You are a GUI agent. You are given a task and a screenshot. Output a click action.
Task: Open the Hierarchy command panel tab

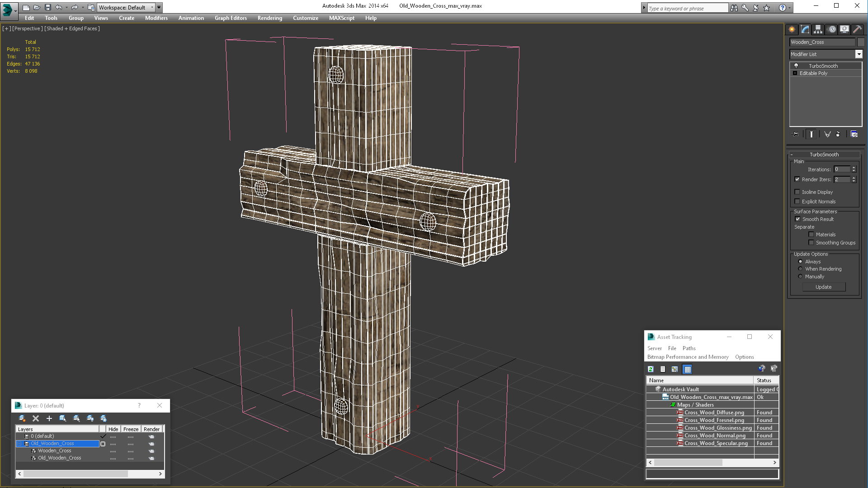818,29
